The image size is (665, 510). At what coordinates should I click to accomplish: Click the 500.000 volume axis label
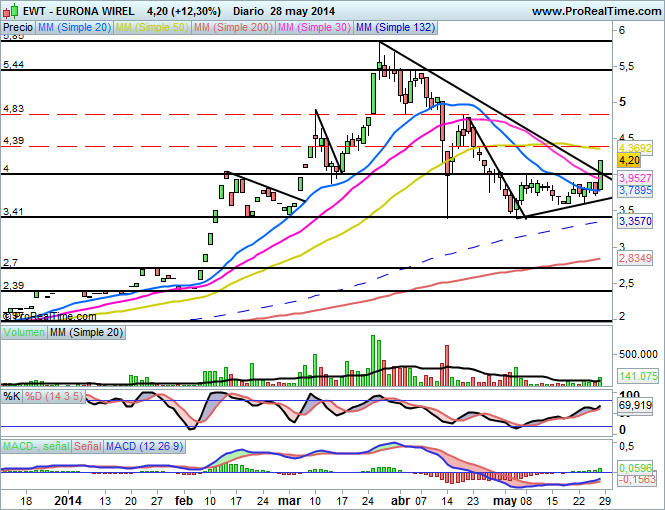click(638, 354)
